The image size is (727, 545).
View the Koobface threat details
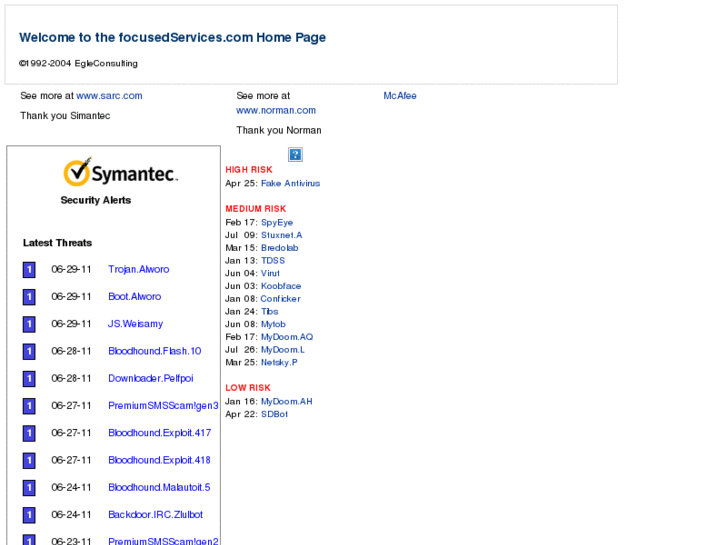(x=281, y=286)
